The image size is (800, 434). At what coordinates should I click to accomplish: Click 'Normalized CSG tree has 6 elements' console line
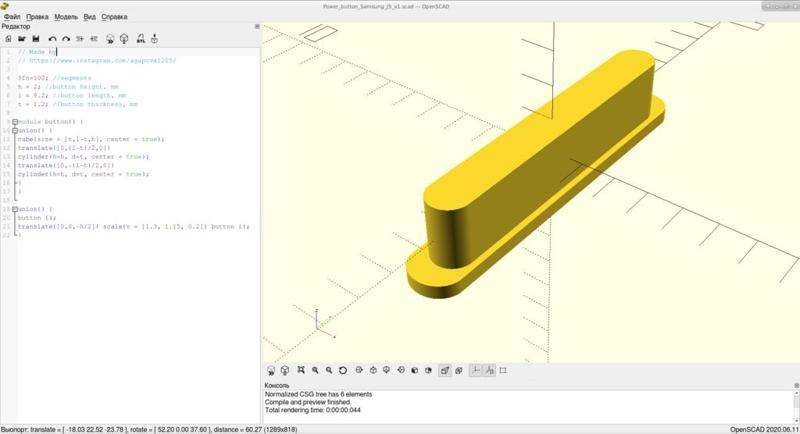[318, 394]
